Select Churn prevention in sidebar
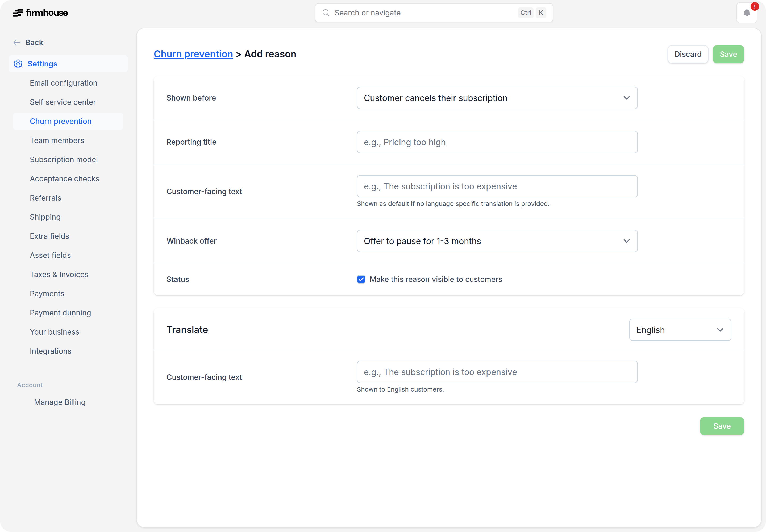766x532 pixels. 68,121
